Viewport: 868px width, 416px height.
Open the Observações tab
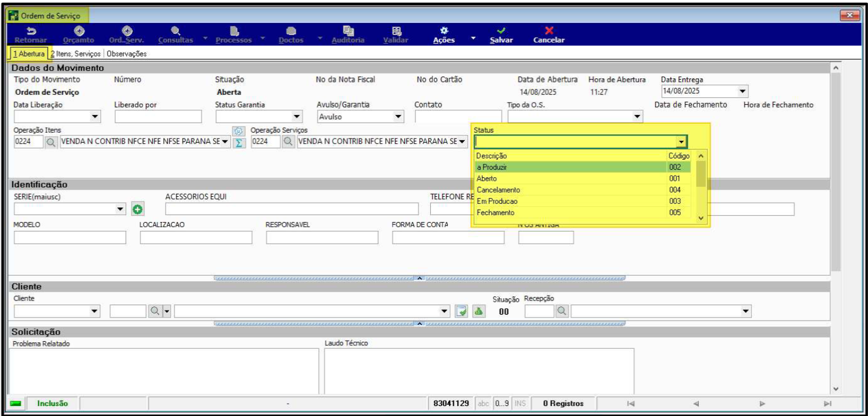127,54
